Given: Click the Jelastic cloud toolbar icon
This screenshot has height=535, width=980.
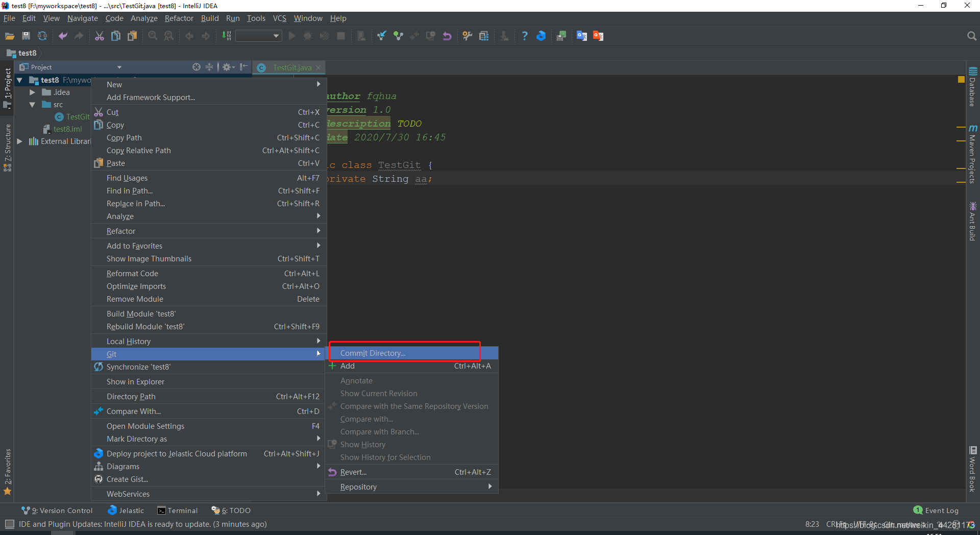Looking at the screenshot, I should click(541, 36).
